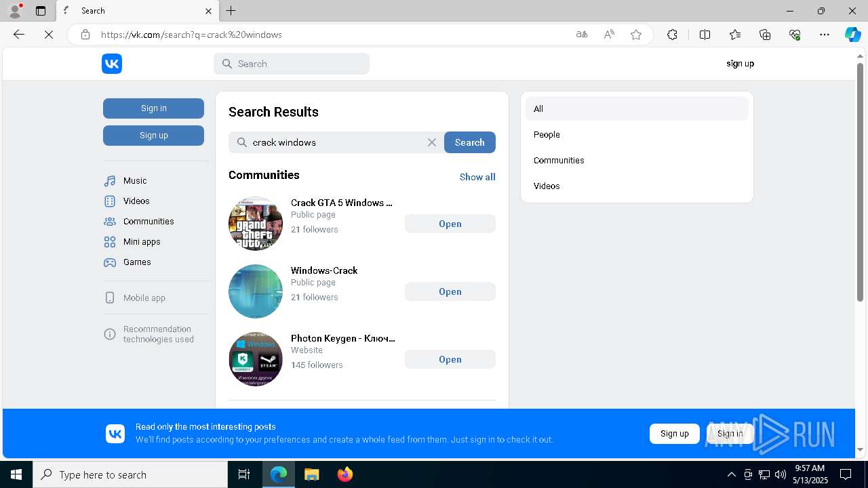Launch Firefox from the taskbar
Screen dimensions: 868x488
pos(344,474)
